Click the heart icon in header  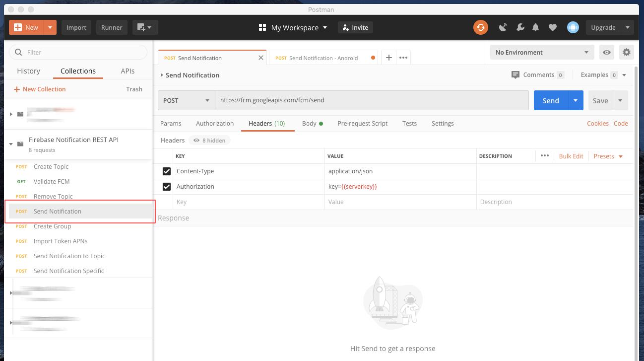pos(552,27)
